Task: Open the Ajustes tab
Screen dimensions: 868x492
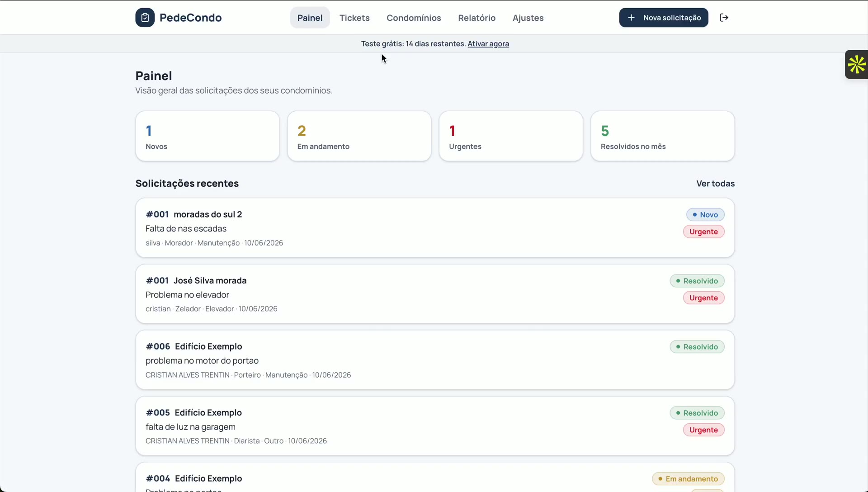Action: click(x=528, y=18)
